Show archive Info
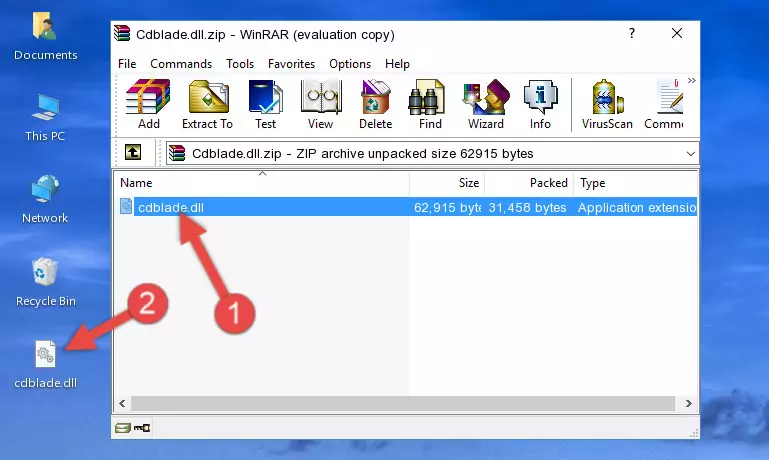 click(x=540, y=104)
